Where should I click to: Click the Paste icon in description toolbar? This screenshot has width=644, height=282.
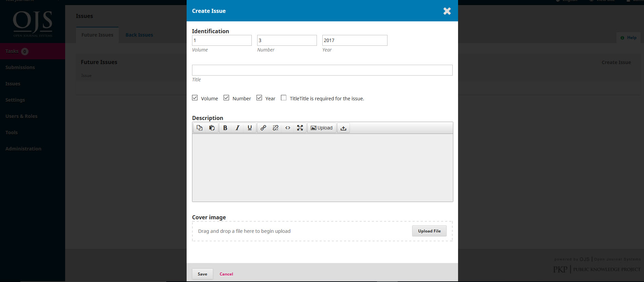click(212, 128)
